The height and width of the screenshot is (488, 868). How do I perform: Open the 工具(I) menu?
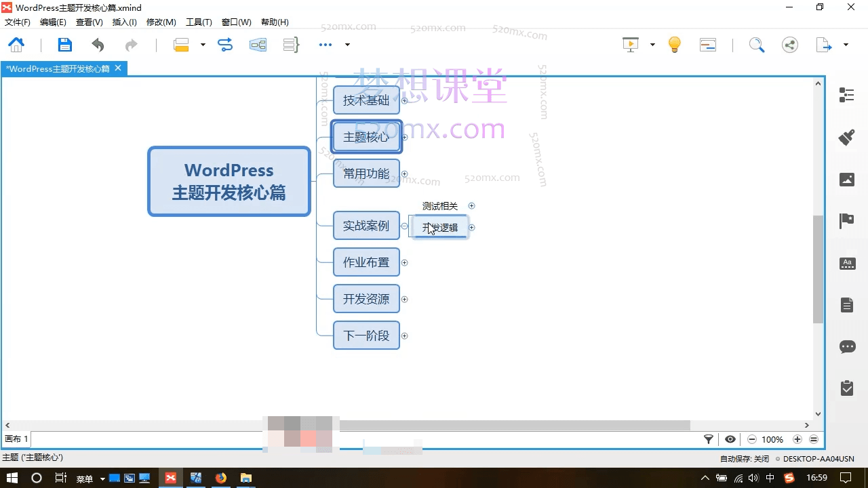click(198, 22)
